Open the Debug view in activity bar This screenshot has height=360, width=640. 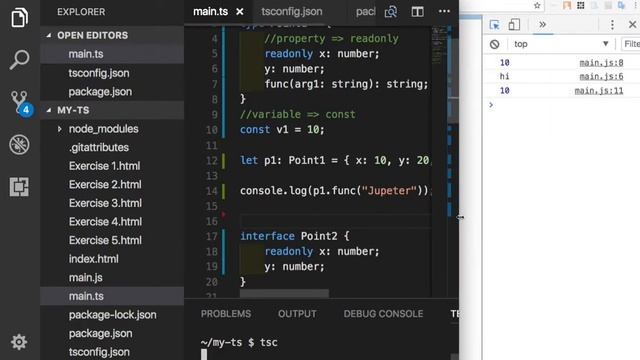pyautogui.click(x=19, y=144)
